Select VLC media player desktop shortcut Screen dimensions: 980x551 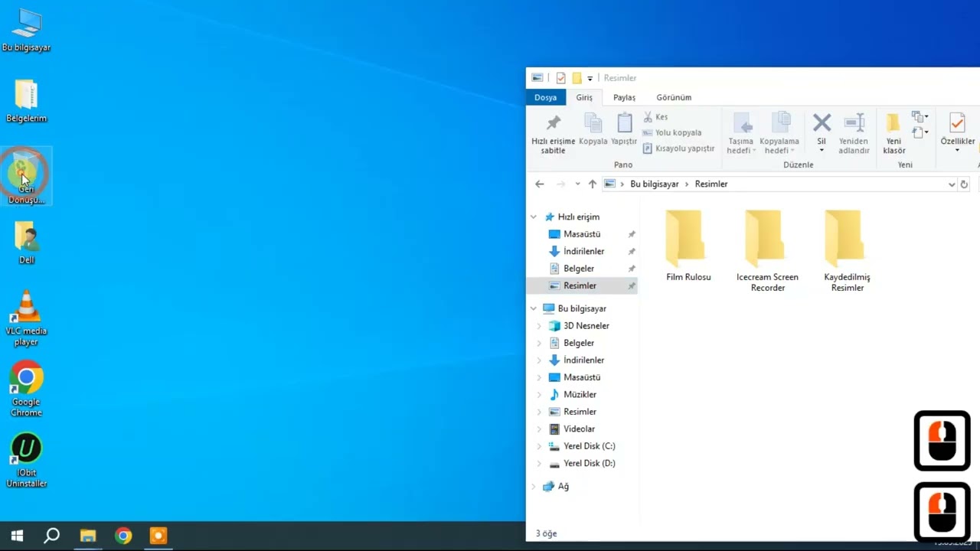26,318
